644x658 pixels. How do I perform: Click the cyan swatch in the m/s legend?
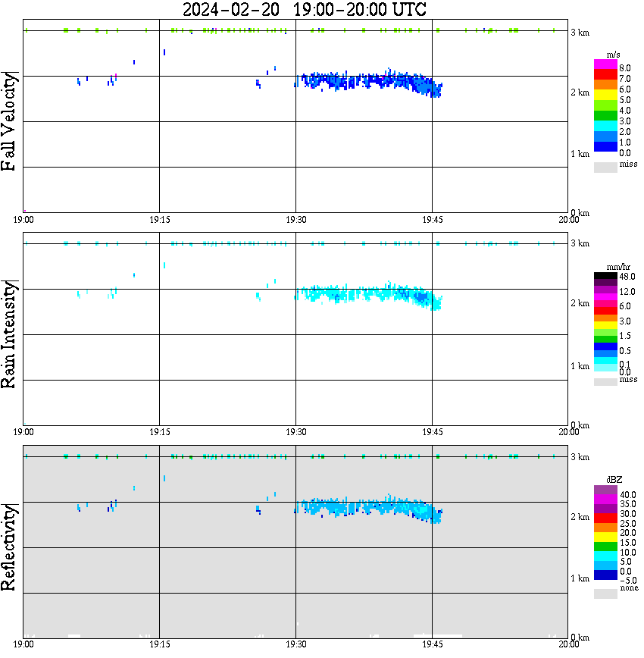tap(605, 126)
